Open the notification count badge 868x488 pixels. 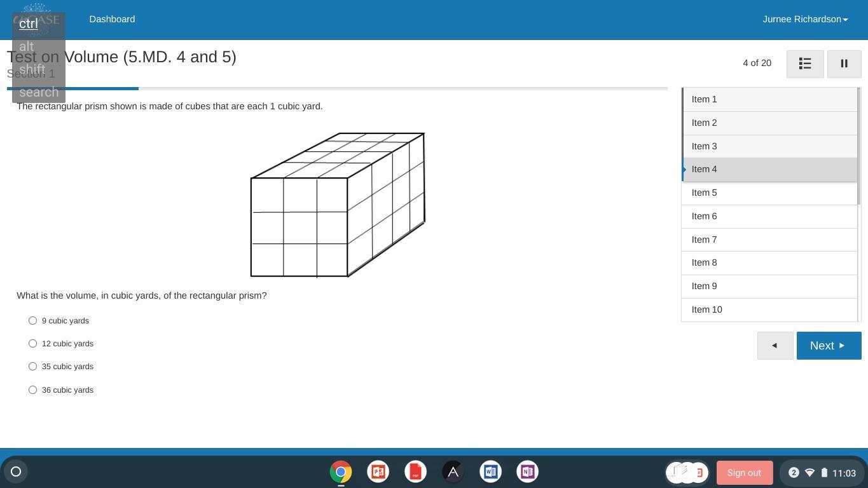tap(794, 472)
